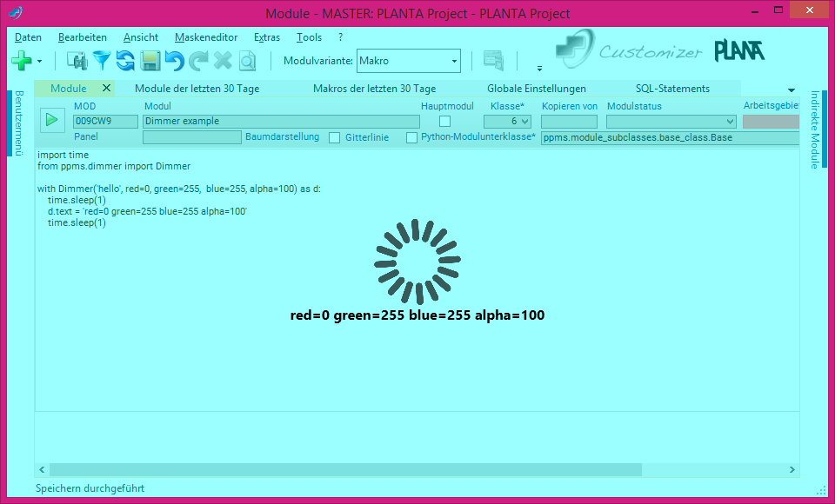
Task: Click the floppy disk save icon
Action: click(x=150, y=61)
